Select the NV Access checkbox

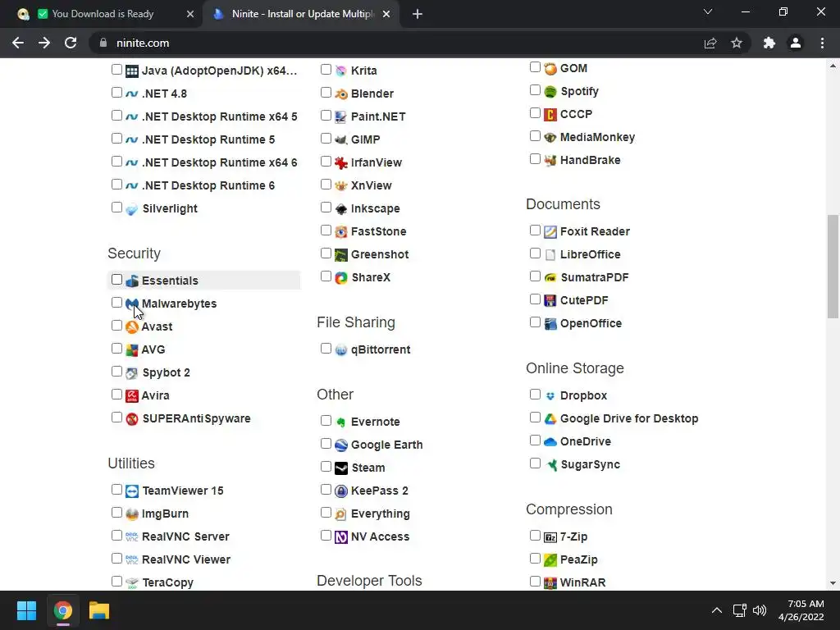click(x=326, y=535)
